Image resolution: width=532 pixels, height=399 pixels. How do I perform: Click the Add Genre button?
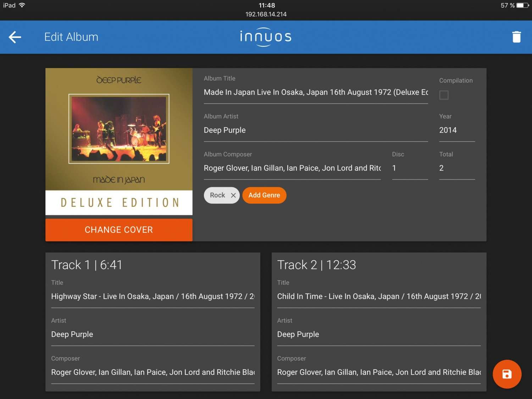tap(264, 195)
